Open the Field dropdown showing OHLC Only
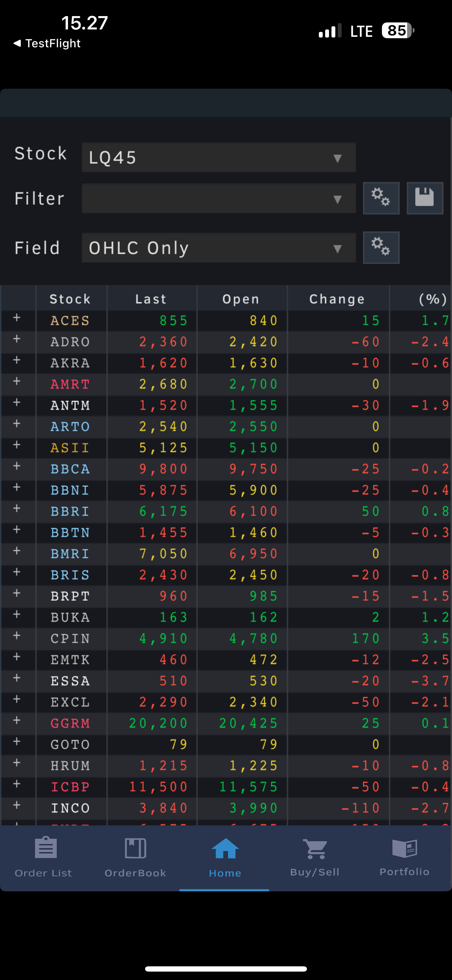452x980 pixels. pyautogui.click(x=218, y=248)
